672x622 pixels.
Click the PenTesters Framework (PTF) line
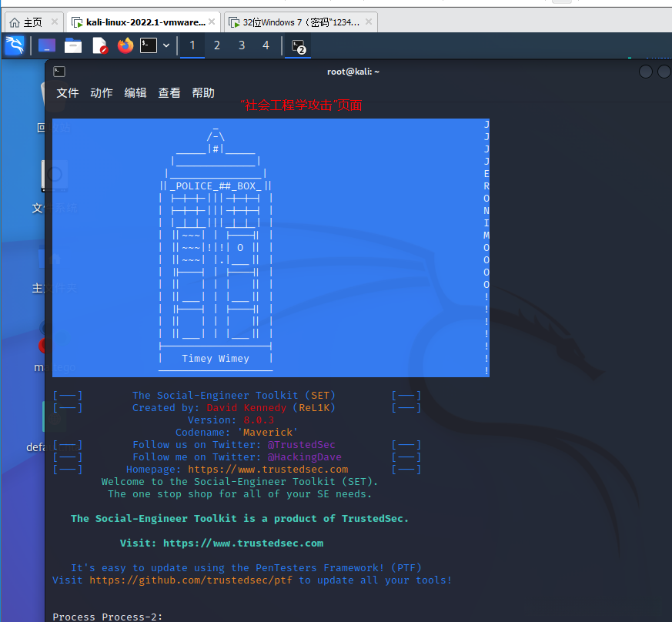coord(246,567)
